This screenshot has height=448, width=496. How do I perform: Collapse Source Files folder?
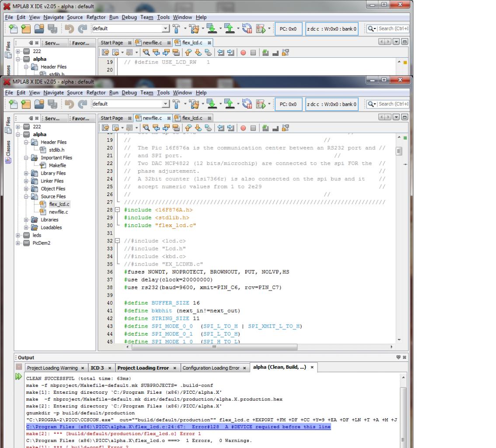[x=26, y=196]
